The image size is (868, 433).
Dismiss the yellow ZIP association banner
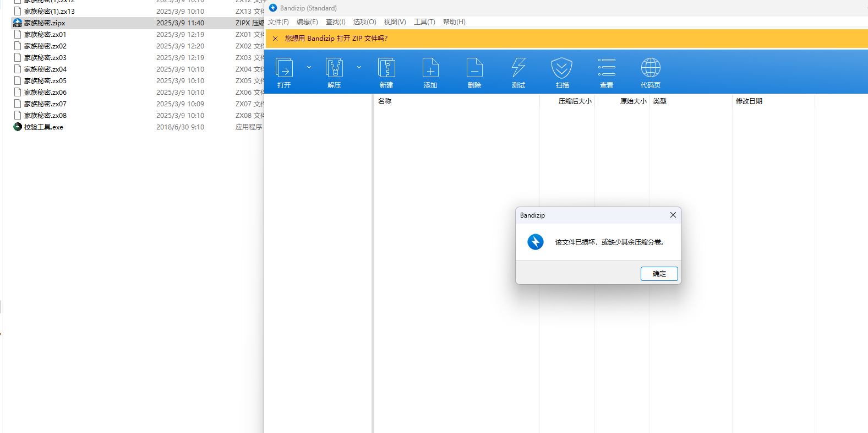coord(275,39)
